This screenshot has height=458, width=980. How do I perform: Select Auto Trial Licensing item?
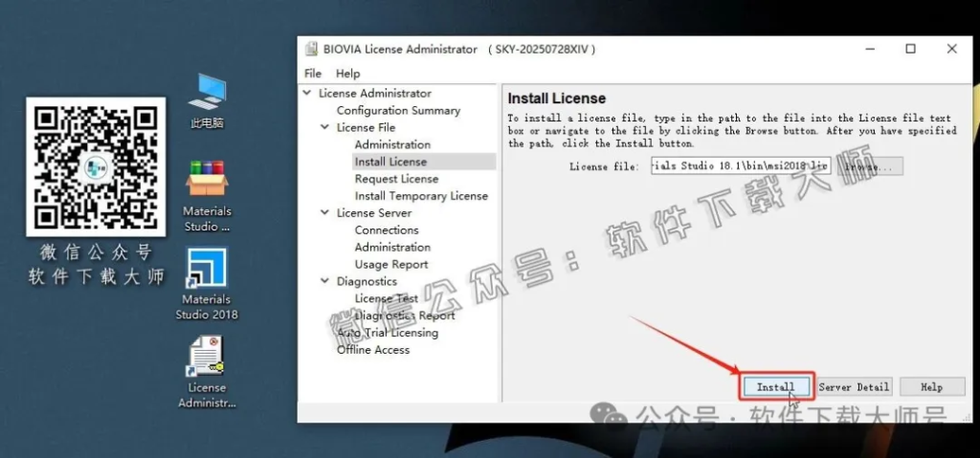[x=388, y=333]
